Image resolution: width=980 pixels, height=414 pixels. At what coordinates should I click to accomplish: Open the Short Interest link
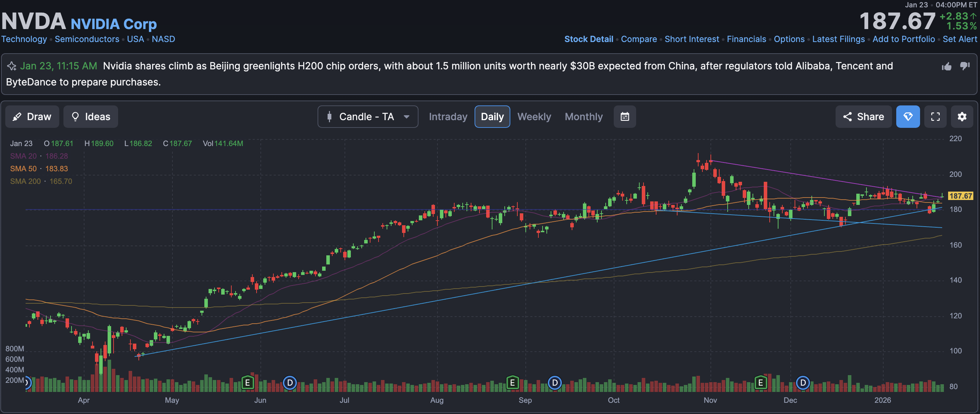692,39
